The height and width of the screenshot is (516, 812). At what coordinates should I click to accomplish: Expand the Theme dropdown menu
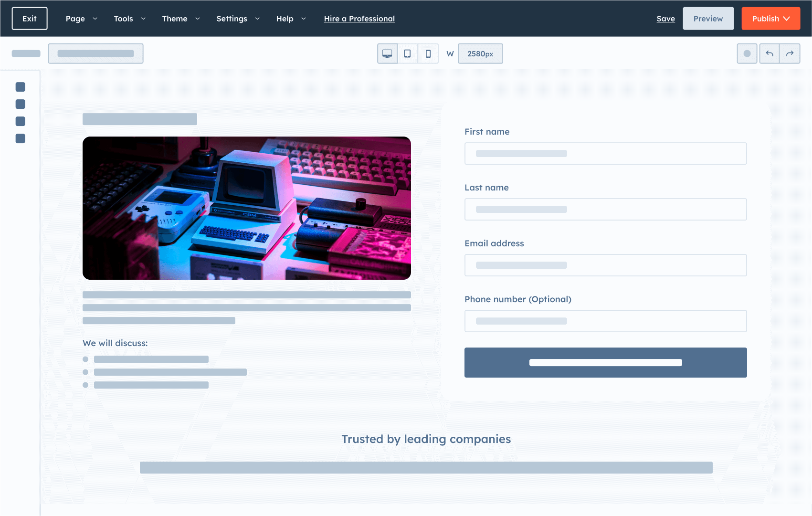(x=180, y=19)
